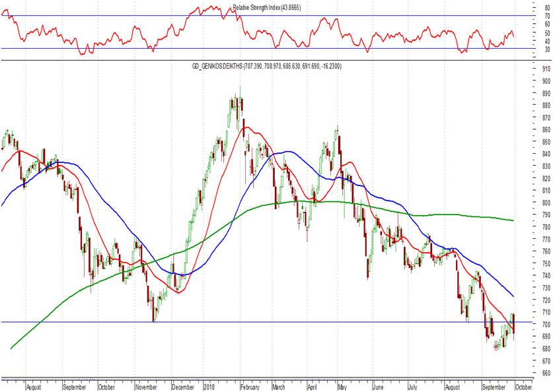Image resolution: width=553 pixels, height=392 pixels.
Task: Select the 850 price axis value
Action: [546, 142]
